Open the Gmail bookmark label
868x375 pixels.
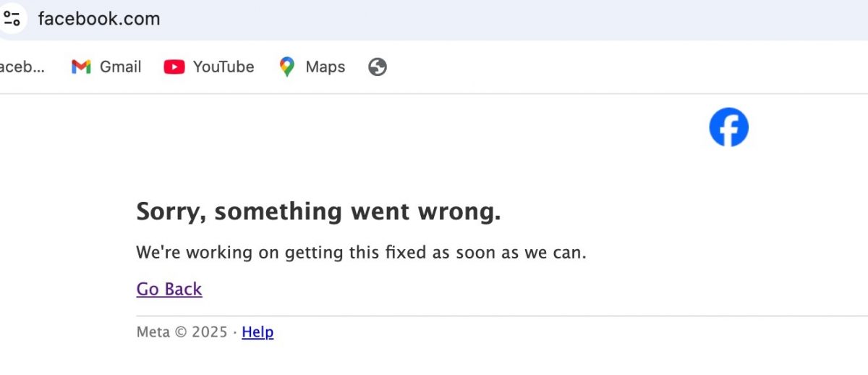click(120, 67)
